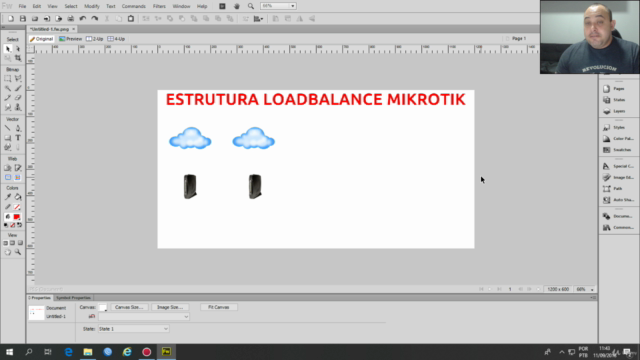Select the vector Line tool
640x360 pixels.
[8, 128]
